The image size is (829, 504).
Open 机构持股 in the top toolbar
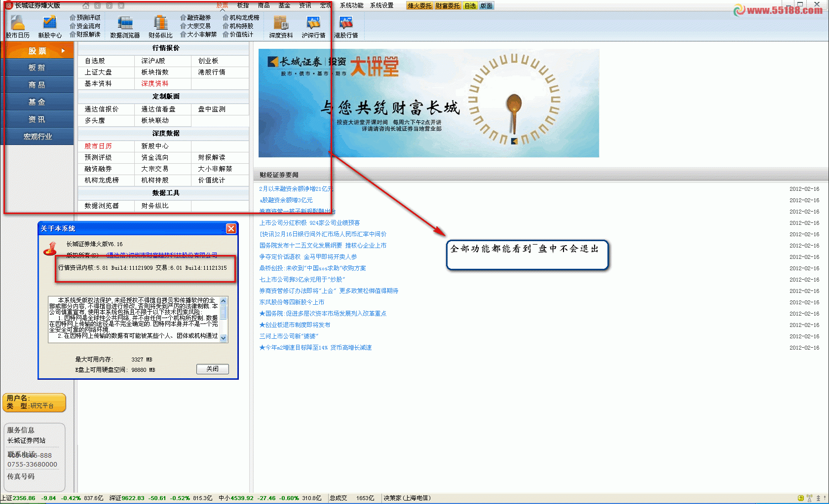[238, 26]
